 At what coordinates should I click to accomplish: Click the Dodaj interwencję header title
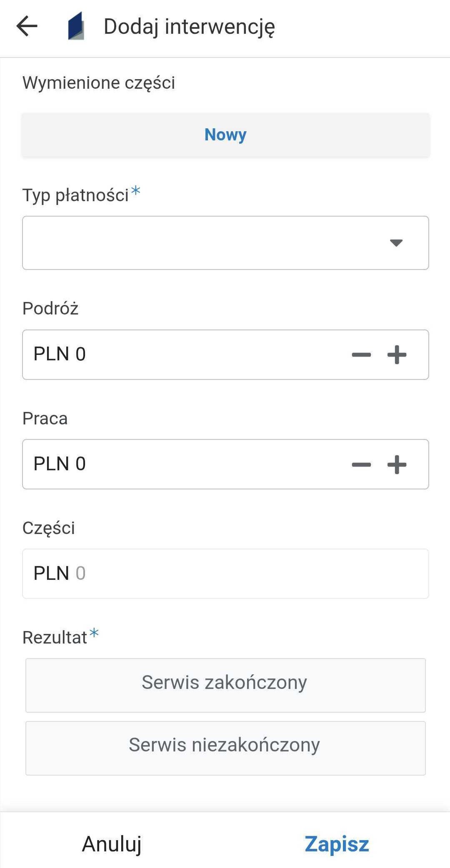click(189, 27)
